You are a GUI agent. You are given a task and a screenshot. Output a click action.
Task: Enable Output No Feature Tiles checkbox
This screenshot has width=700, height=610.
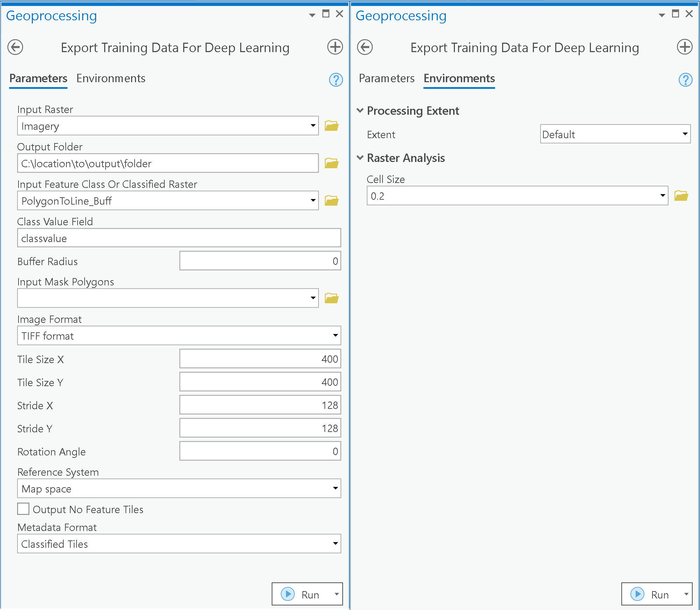coord(23,509)
